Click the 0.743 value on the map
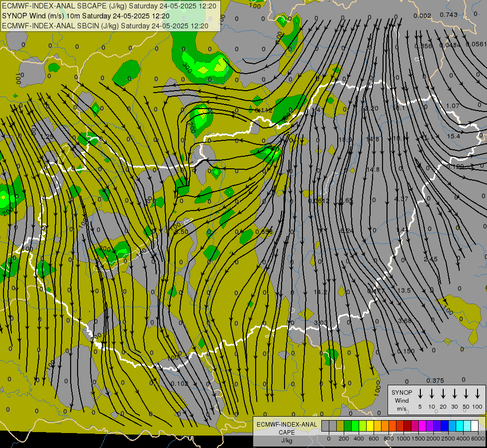This screenshot has height=448, width=487. point(449,14)
